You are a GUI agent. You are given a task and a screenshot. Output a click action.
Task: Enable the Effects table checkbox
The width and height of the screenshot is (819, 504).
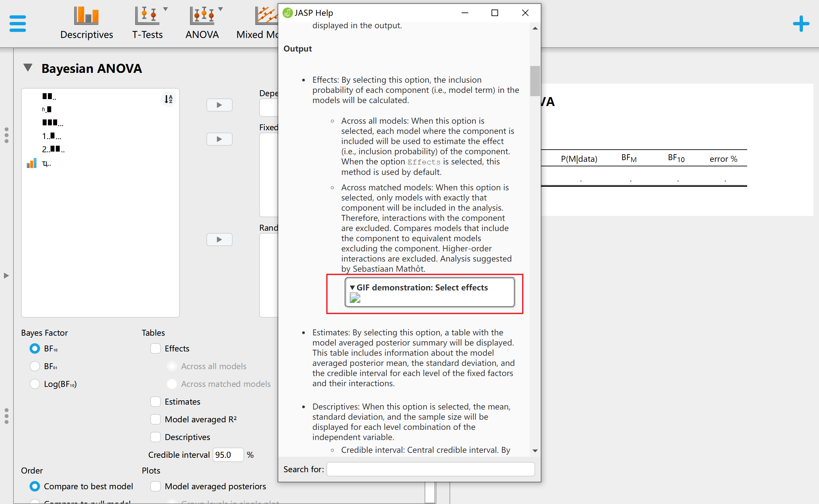(155, 348)
